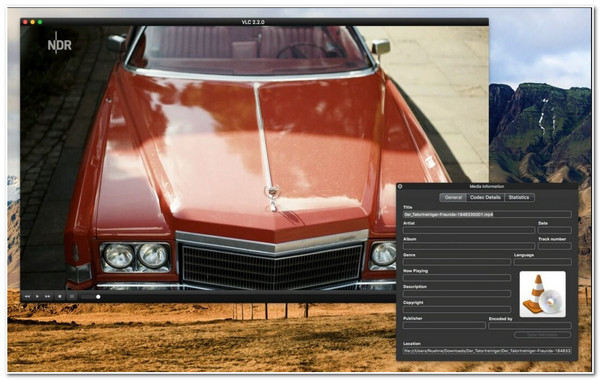Click the rewind button in VLC controls
The width and height of the screenshot is (600, 380).
27,297
